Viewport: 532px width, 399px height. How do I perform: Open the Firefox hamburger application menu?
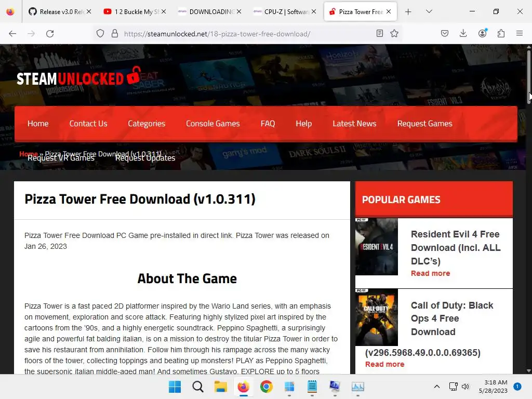coord(520,33)
